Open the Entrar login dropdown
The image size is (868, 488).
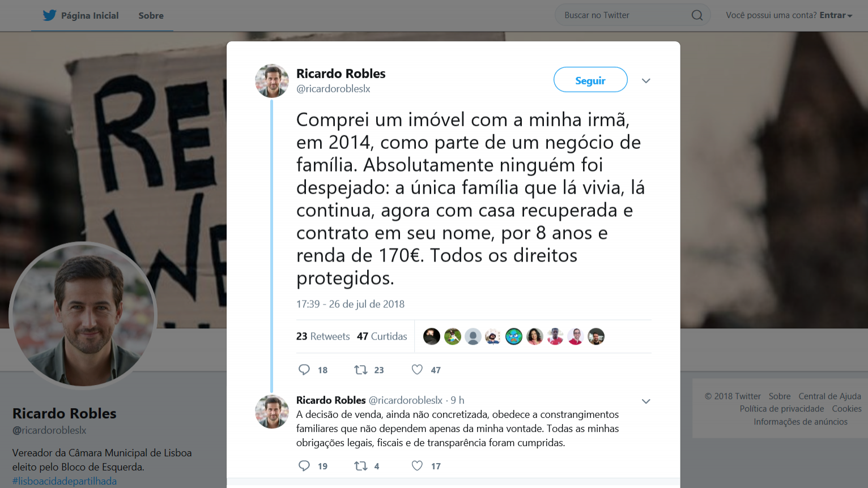[836, 15]
